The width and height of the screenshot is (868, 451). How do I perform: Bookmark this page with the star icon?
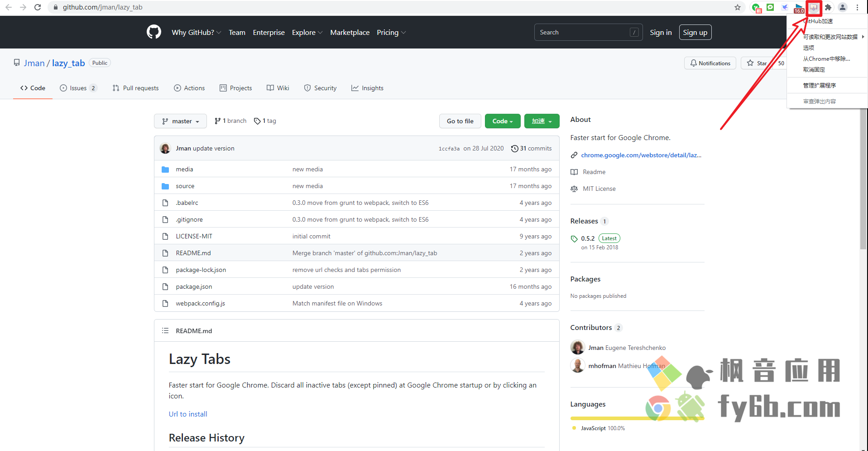(x=738, y=7)
